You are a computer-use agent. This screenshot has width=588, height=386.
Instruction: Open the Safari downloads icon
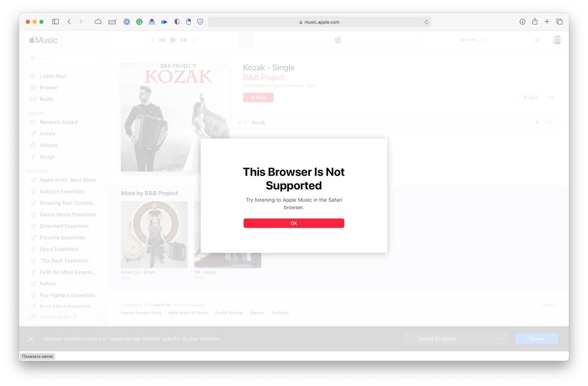[522, 22]
